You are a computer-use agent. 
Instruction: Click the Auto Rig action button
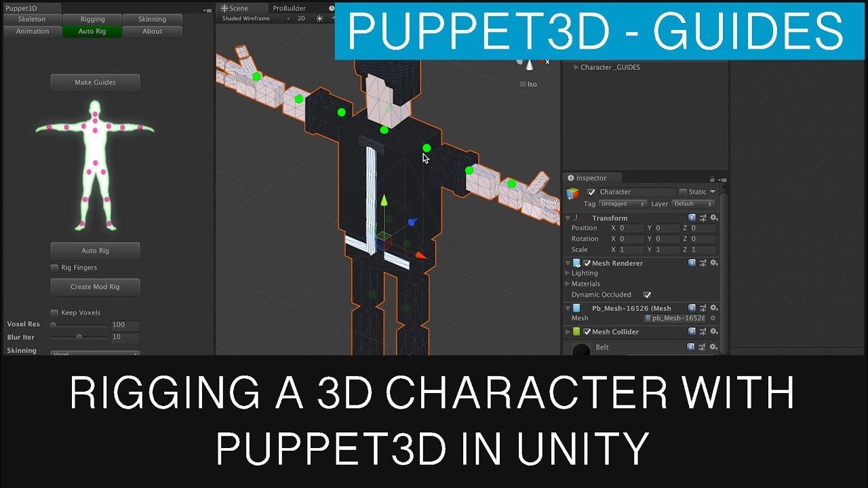tap(95, 250)
